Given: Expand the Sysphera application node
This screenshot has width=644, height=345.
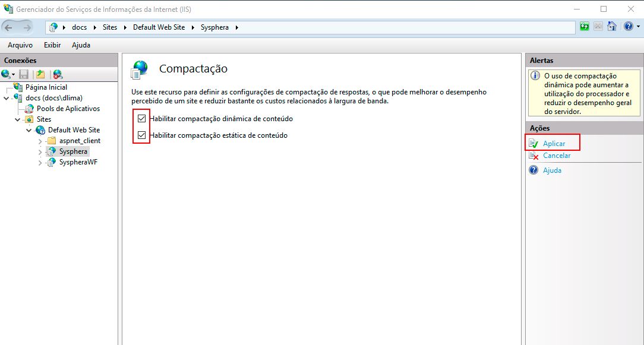Looking at the screenshot, I should 40,152.
